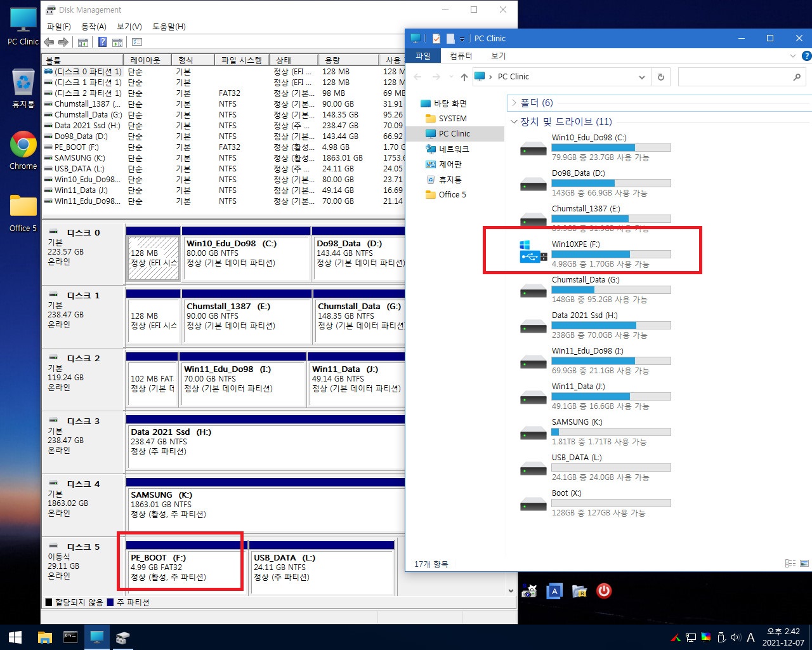This screenshot has height=650, width=812.
Task: Open the PC Clinic desktop icon
Action: click(23, 27)
